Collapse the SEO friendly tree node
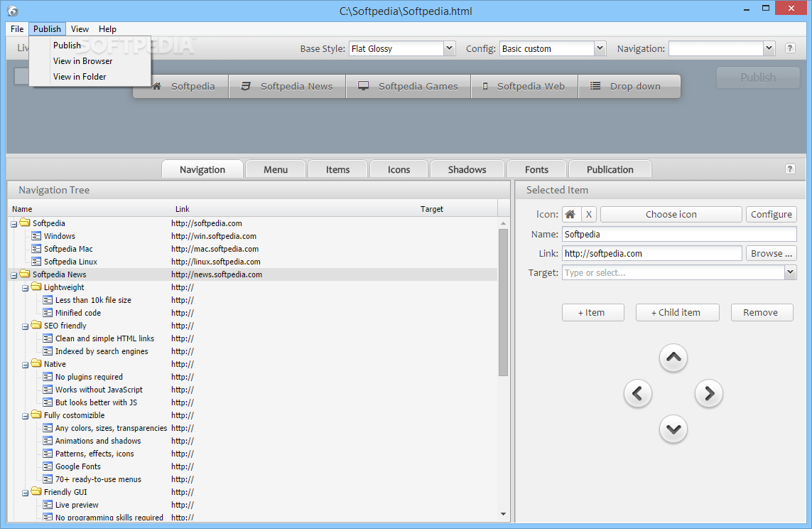812x529 pixels. point(26,326)
